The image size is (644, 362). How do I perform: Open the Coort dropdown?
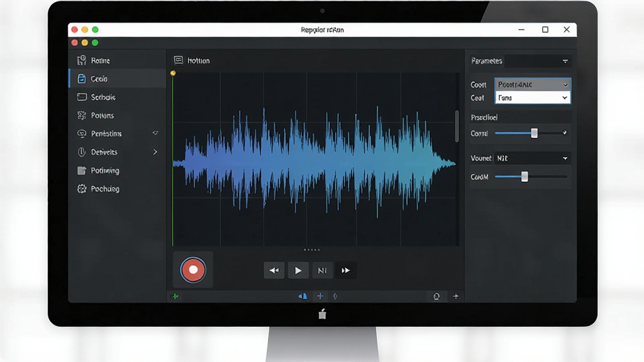(533, 85)
